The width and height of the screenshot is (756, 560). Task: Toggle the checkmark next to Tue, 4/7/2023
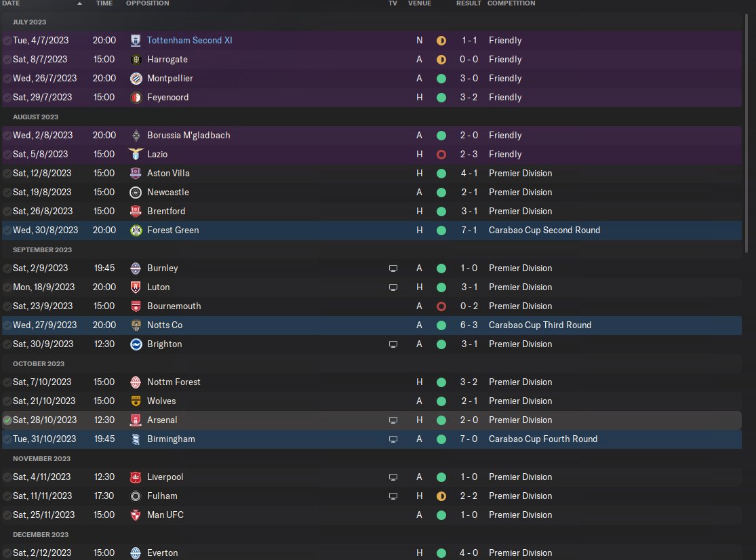pos(7,41)
